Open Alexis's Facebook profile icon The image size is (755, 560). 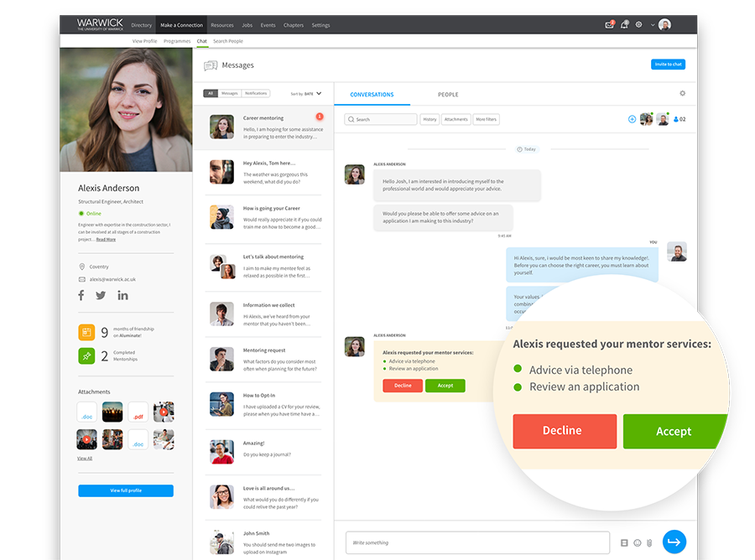tap(81, 295)
